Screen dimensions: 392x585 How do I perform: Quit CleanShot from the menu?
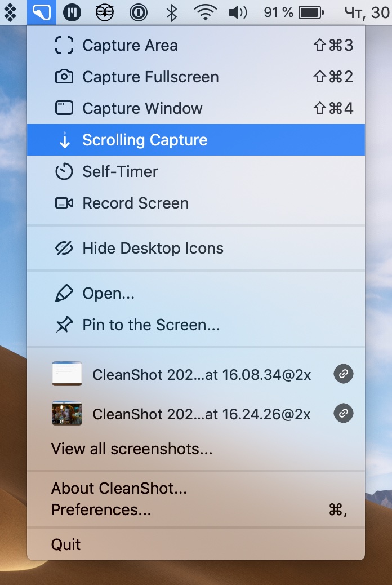coord(66,545)
